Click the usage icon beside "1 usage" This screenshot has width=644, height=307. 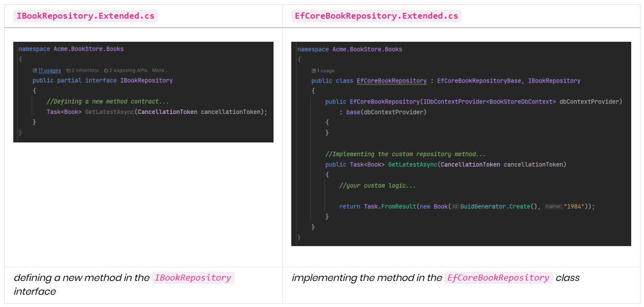314,71
